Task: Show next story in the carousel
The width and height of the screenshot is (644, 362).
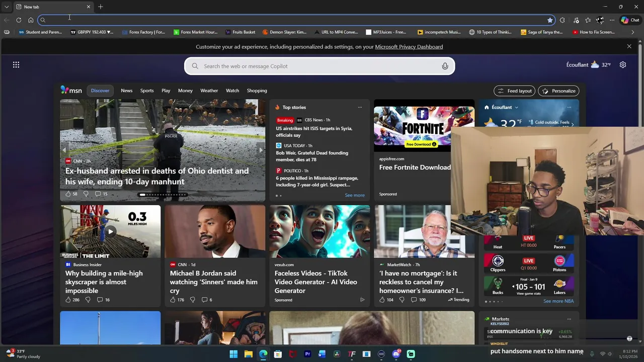Action: (x=261, y=150)
